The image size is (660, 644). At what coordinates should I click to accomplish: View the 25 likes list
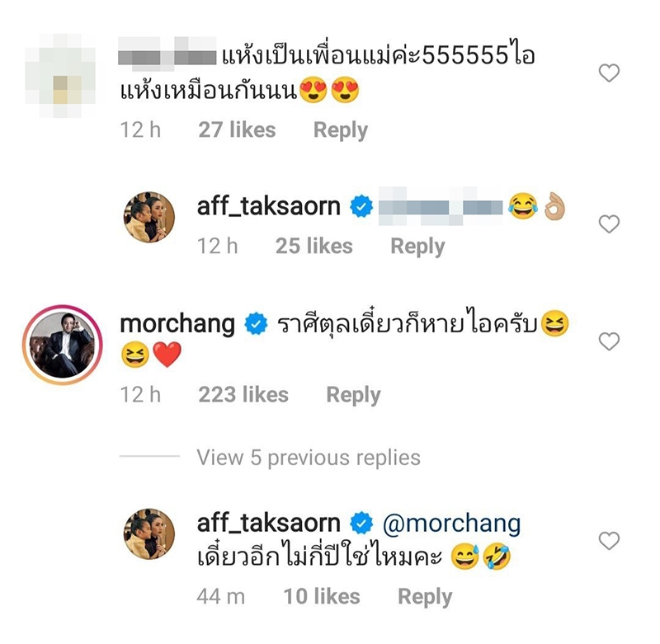(x=314, y=246)
